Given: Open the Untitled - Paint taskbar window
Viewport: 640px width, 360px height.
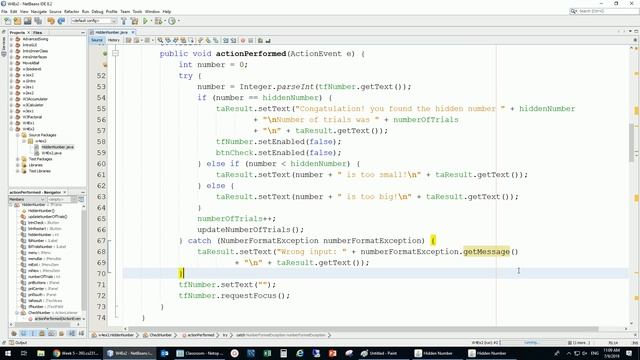Looking at the screenshot, I should [384, 353].
